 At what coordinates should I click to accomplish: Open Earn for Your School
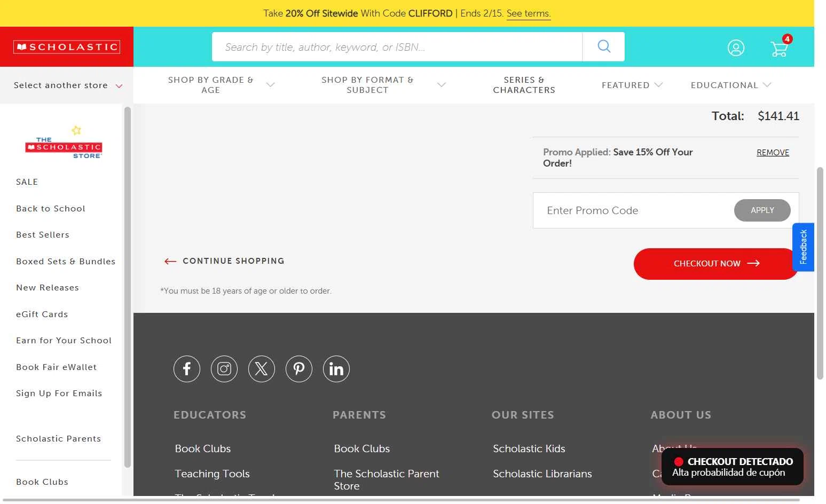pos(64,341)
